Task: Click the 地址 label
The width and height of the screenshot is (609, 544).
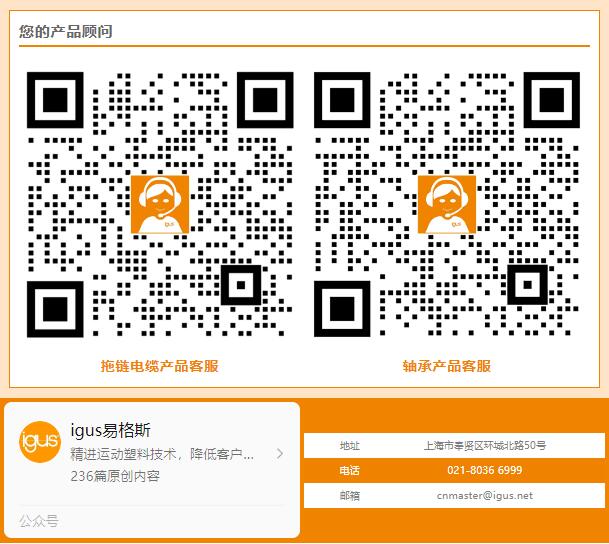Action: click(350, 445)
